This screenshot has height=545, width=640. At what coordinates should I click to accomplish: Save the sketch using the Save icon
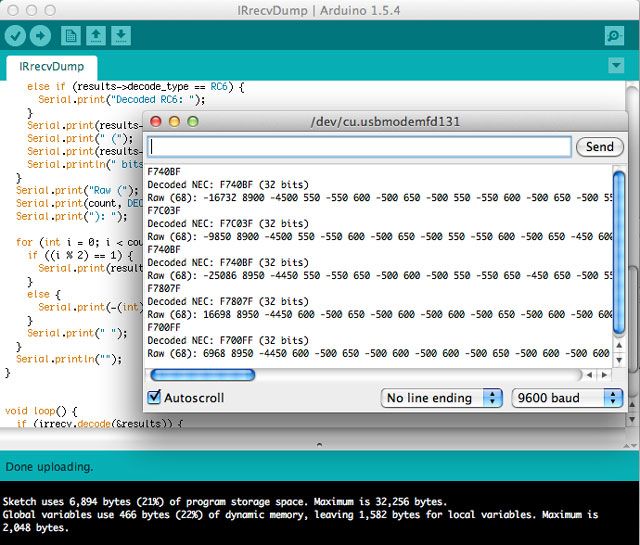121,36
